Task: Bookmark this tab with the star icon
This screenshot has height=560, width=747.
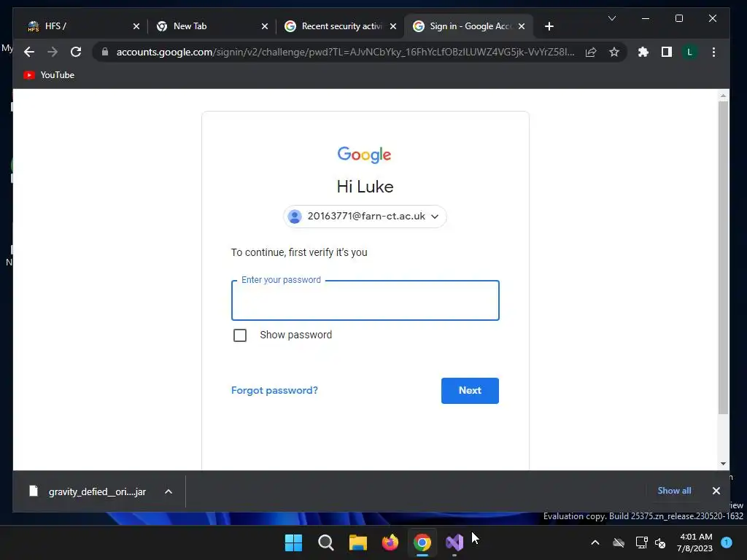Action: coord(614,52)
